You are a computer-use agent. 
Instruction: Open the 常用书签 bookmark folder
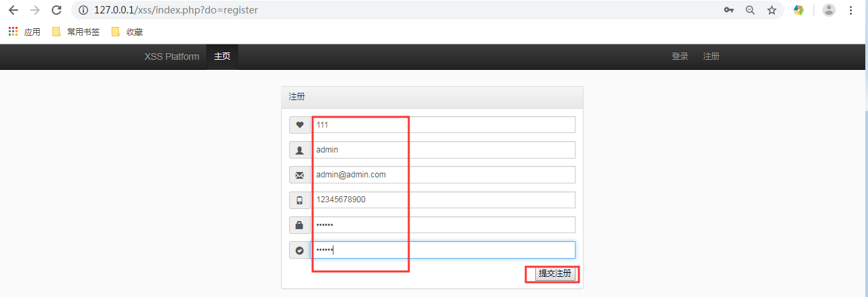point(76,32)
